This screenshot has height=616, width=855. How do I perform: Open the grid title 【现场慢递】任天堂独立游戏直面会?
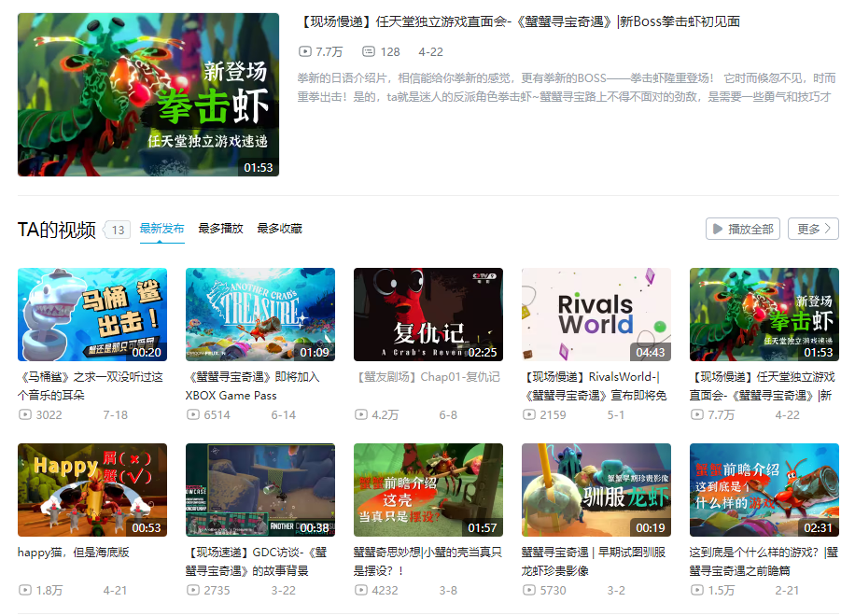pos(763,386)
